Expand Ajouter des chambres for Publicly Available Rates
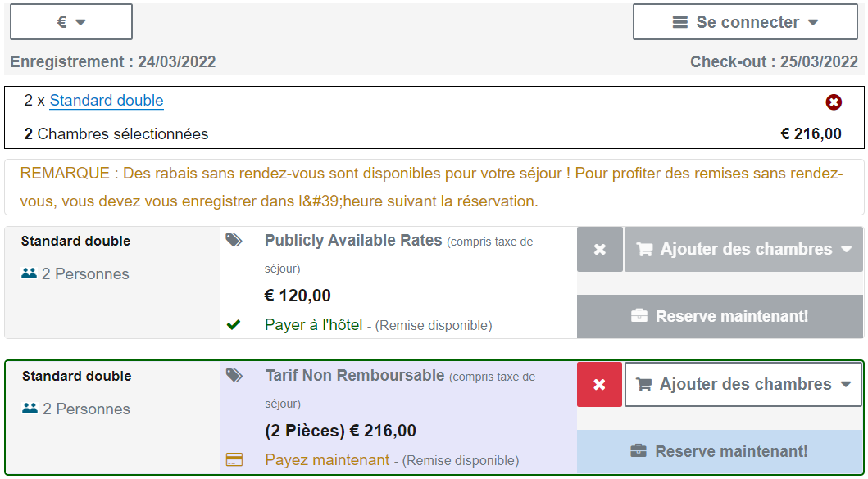The height and width of the screenshot is (479, 868). pos(743,250)
